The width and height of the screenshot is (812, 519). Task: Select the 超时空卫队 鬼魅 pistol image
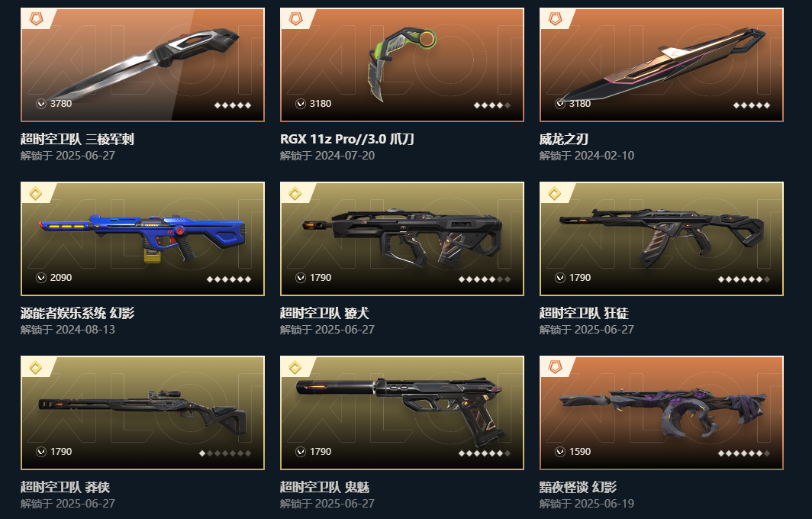[402, 413]
